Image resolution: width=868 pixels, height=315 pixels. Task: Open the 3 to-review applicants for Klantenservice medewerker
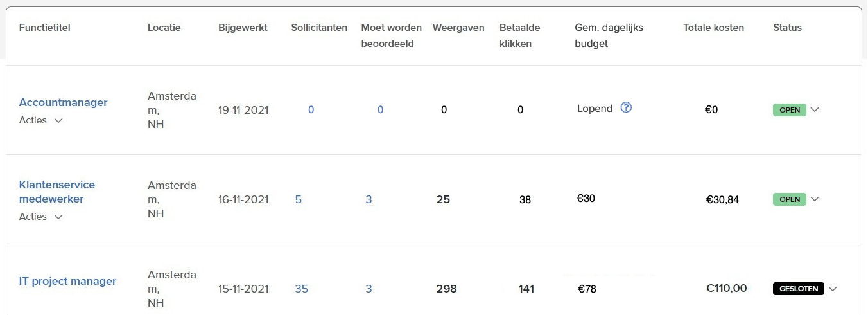[x=369, y=199]
